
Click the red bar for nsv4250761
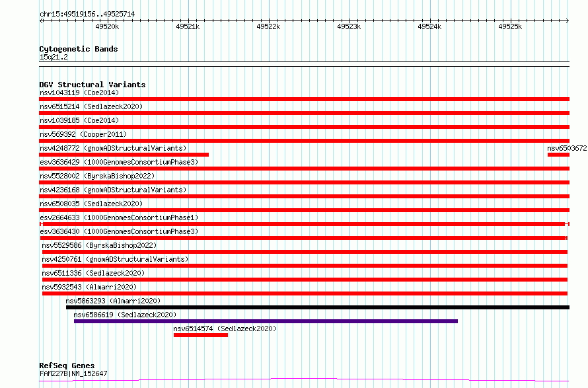tap(305, 266)
